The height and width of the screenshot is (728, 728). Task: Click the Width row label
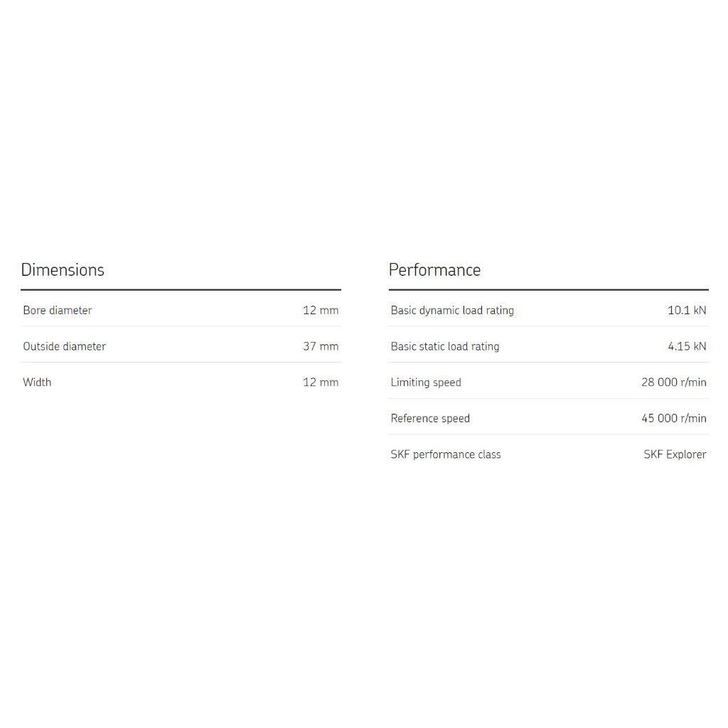coord(37,382)
